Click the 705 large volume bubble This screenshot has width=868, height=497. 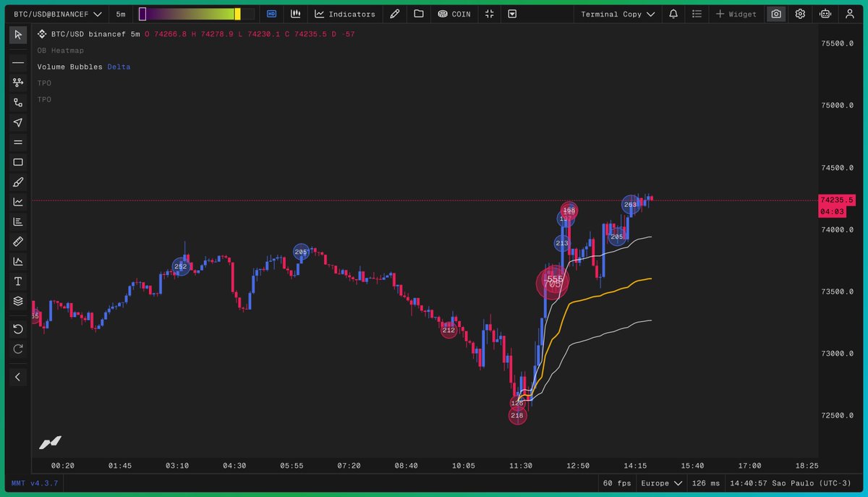click(552, 283)
